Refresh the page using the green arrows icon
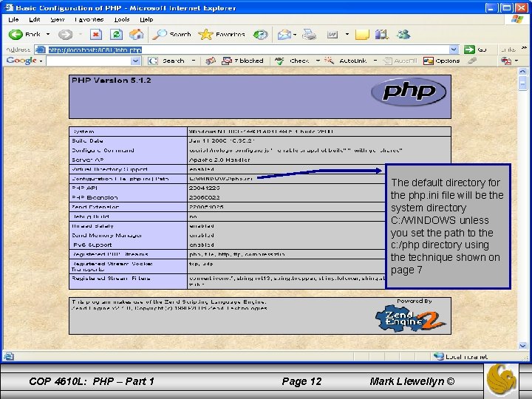Image resolution: width=532 pixels, height=399 pixels. 116,34
